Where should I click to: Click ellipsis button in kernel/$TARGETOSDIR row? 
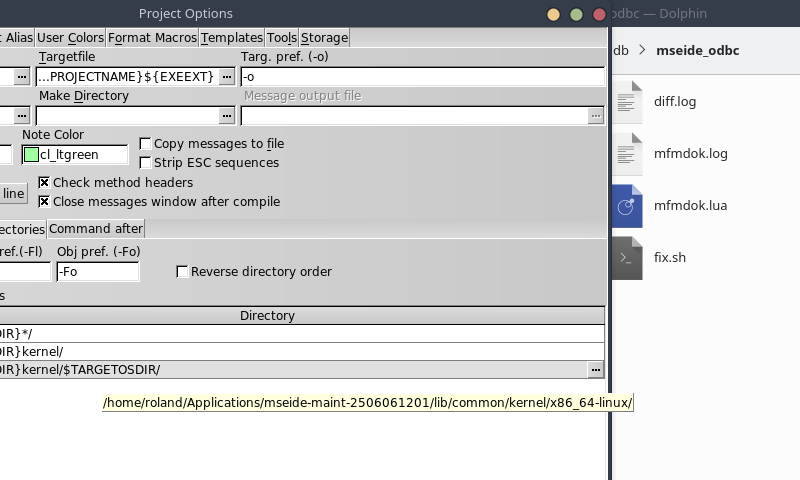pos(596,370)
